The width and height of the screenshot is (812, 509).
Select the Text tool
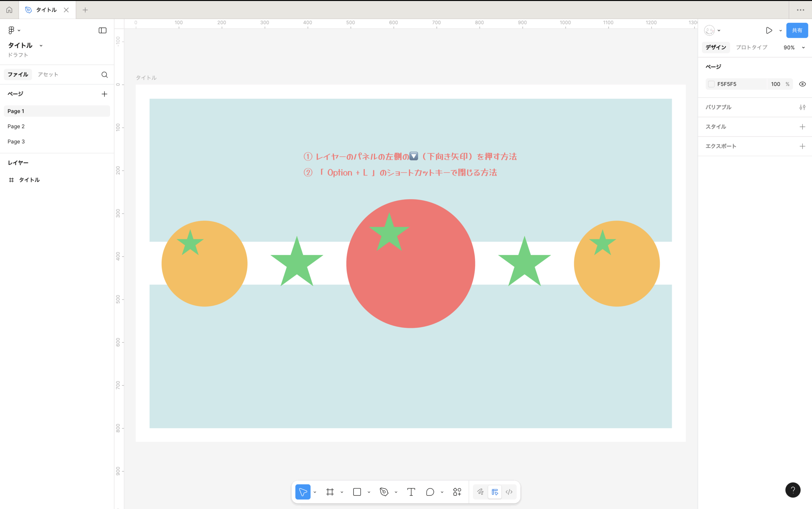[411, 492]
